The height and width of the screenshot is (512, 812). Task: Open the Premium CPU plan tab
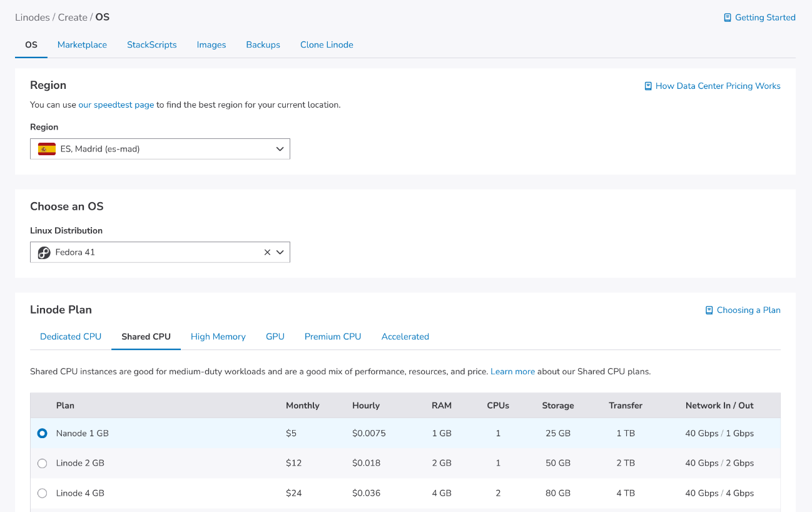(x=333, y=337)
